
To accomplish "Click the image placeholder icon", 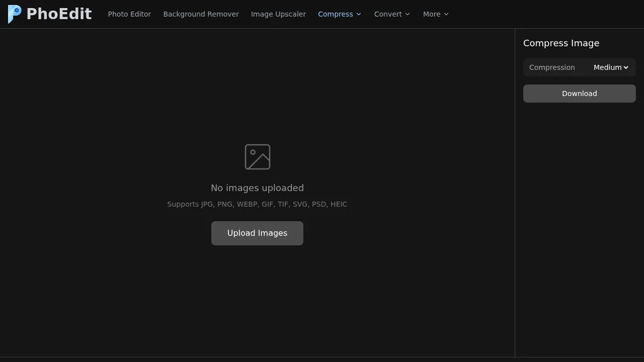I will [258, 157].
